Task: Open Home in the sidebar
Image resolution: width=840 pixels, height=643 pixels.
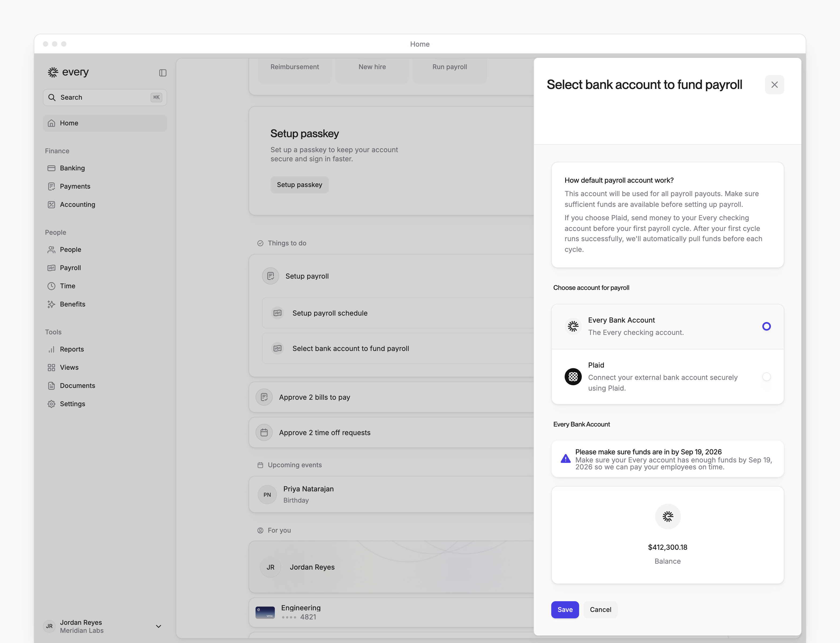Action: click(x=105, y=123)
